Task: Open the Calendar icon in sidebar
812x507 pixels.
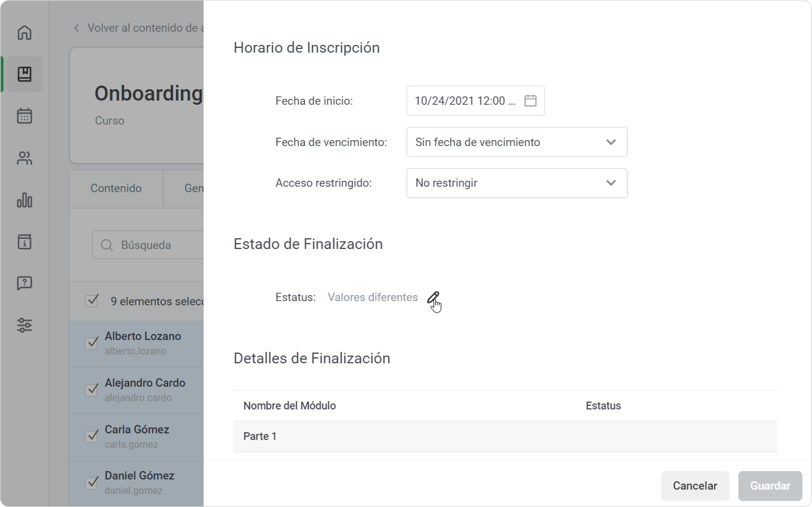Action: tap(25, 116)
